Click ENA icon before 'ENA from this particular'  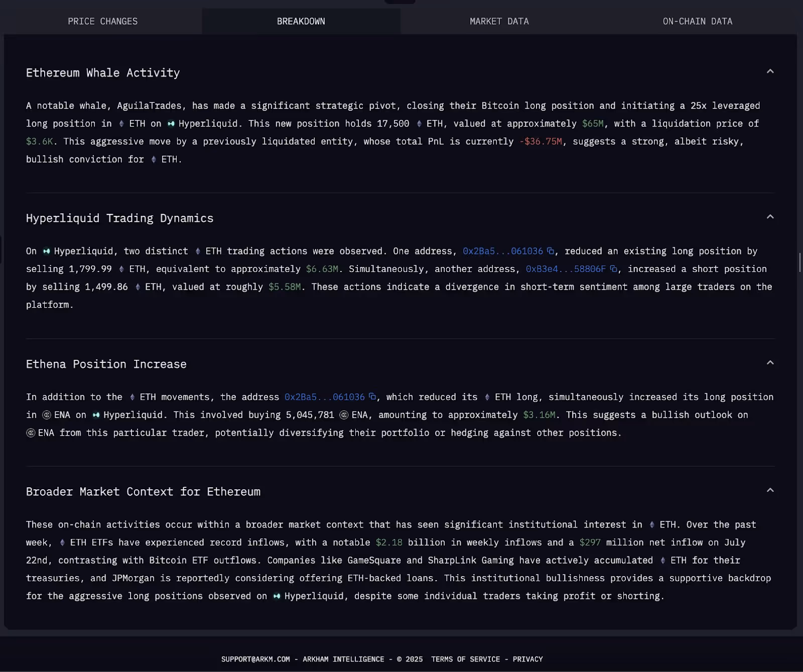[x=31, y=433]
